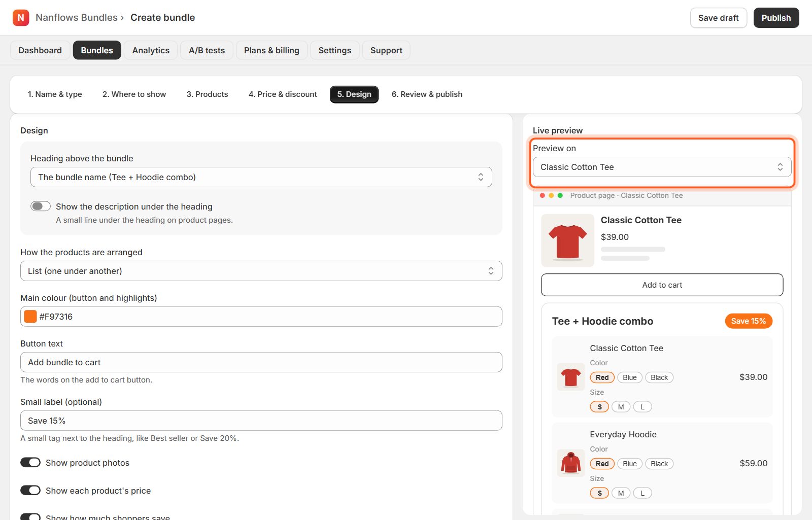Choose size L for Everyday Hoodie
This screenshot has width=812, height=520.
pyautogui.click(x=642, y=493)
